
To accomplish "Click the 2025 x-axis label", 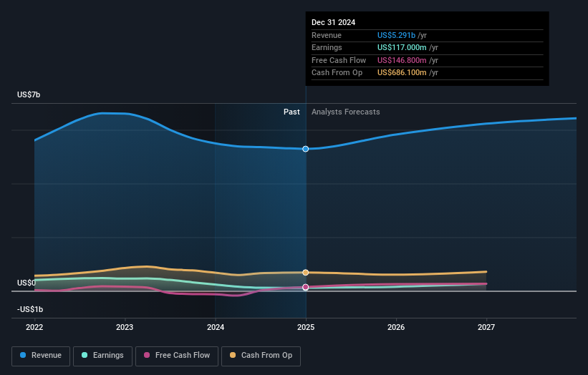I will click(x=306, y=328).
